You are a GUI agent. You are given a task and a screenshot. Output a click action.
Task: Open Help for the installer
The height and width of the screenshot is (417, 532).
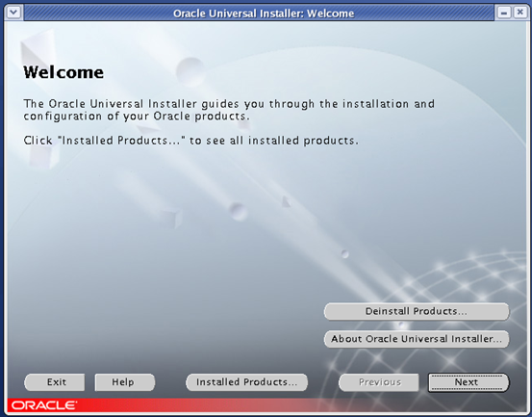(x=125, y=382)
